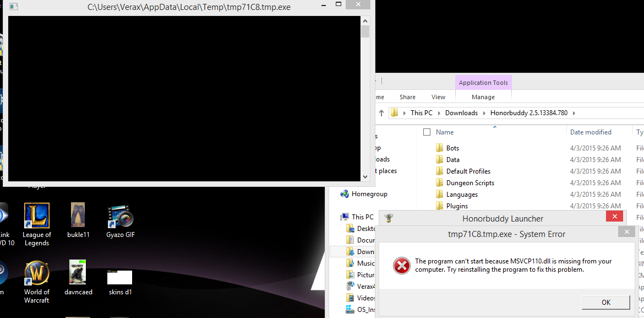Go up one folder level in Explorer
The image size is (644, 318).
click(x=381, y=113)
